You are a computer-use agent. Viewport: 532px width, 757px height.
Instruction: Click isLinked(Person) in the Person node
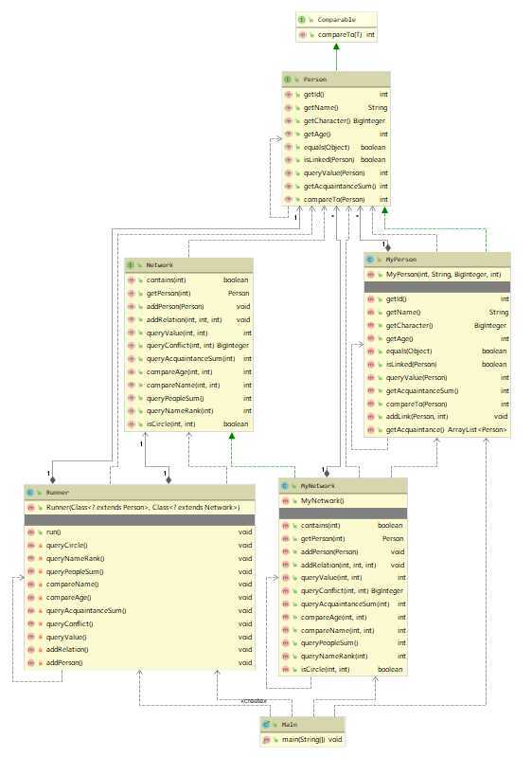click(x=328, y=159)
